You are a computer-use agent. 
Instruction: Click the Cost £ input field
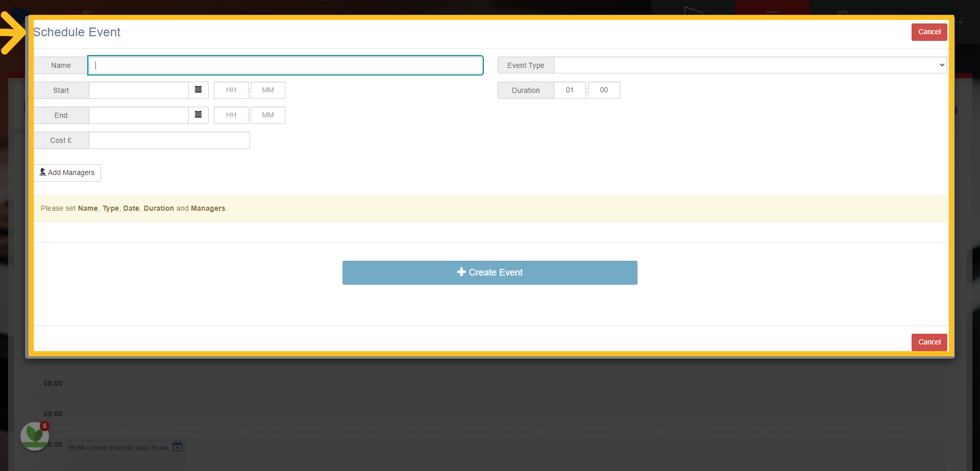[x=169, y=140]
